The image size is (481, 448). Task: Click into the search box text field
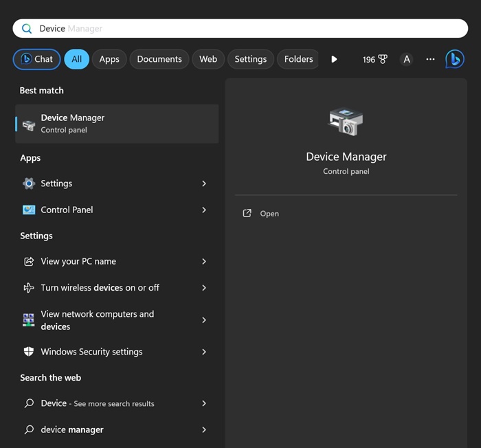240,28
